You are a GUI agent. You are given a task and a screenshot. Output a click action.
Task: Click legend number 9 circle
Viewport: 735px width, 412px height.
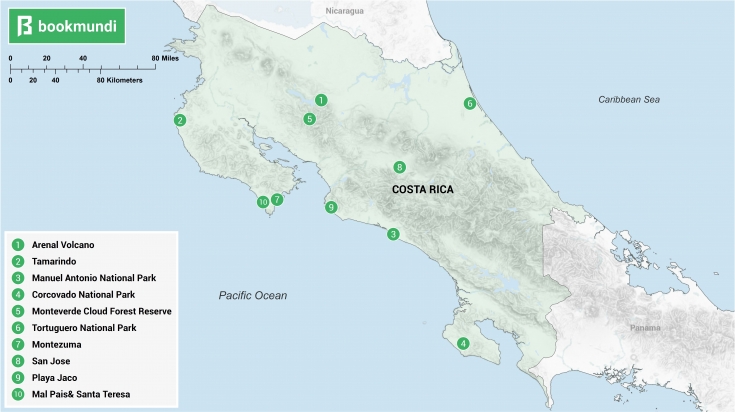[18, 378]
